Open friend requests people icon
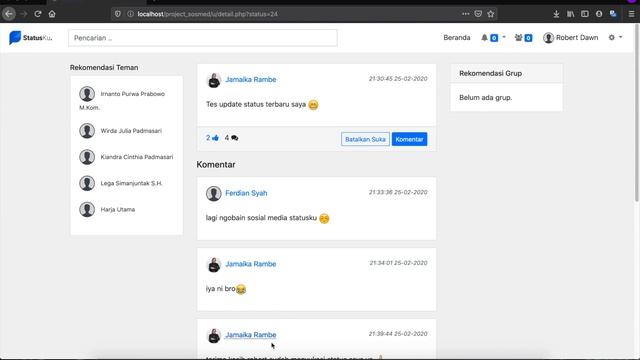Viewport: 640px width, 360px height. [x=518, y=38]
